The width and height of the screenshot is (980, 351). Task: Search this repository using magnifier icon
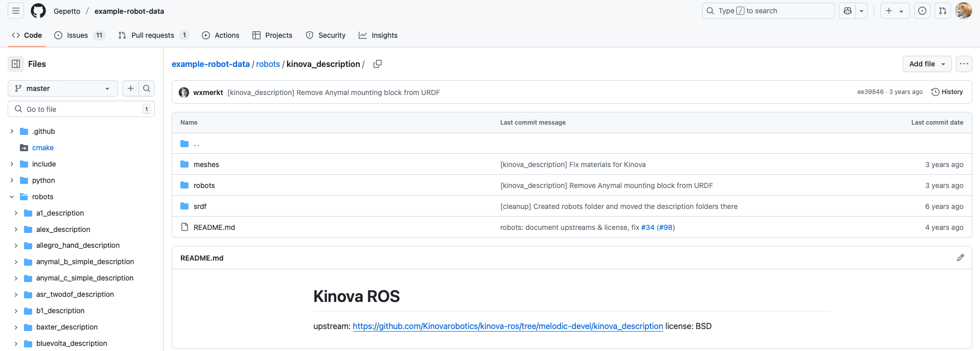[147, 88]
